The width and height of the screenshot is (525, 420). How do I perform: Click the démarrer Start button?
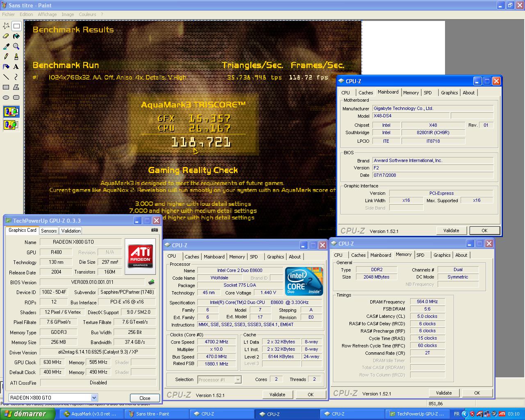coord(27,414)
